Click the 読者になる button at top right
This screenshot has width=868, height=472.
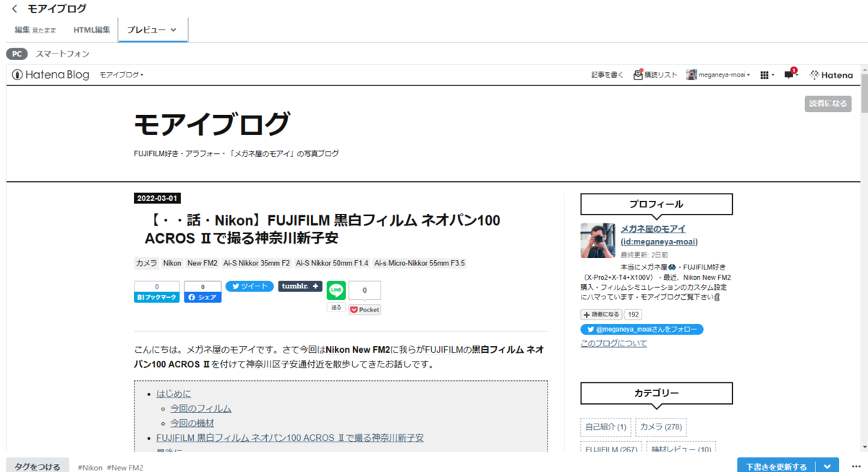[828, 103]
